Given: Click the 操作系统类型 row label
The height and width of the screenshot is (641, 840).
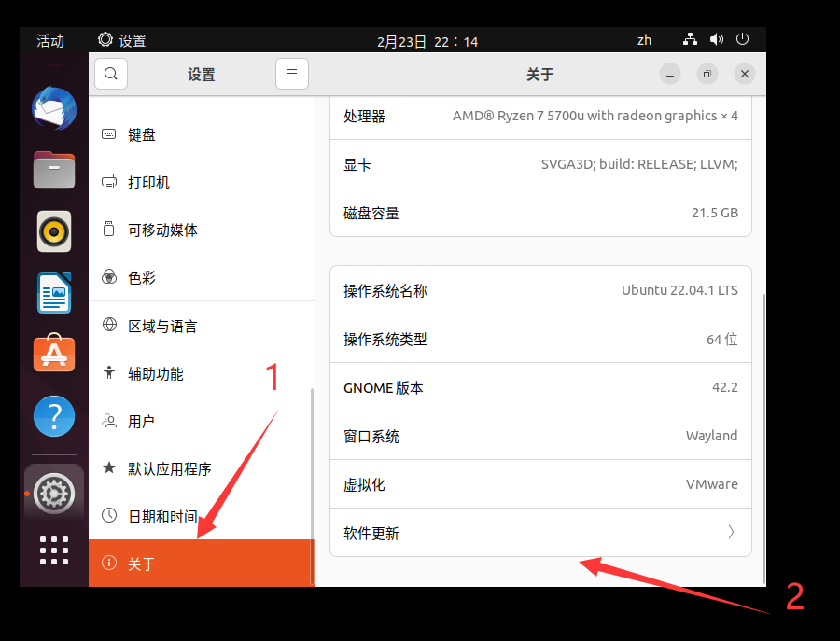Looking at the screenshot, I should (x=385, y=339).
